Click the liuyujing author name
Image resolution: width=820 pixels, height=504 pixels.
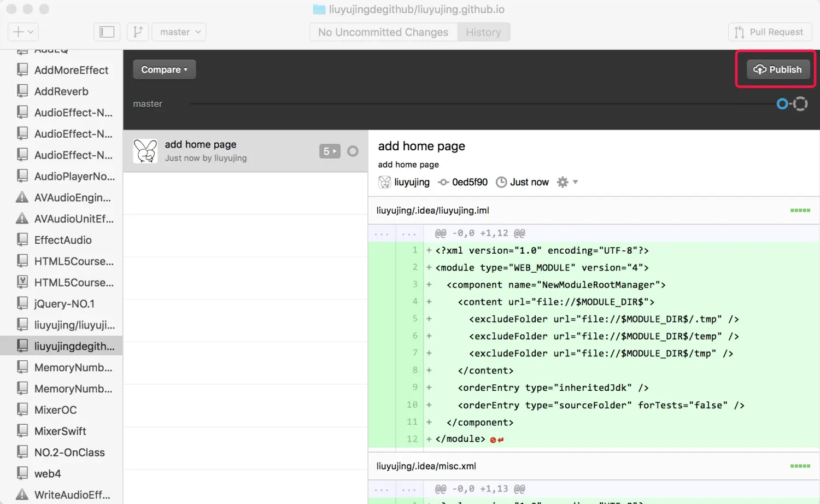[x=412, y=182]
